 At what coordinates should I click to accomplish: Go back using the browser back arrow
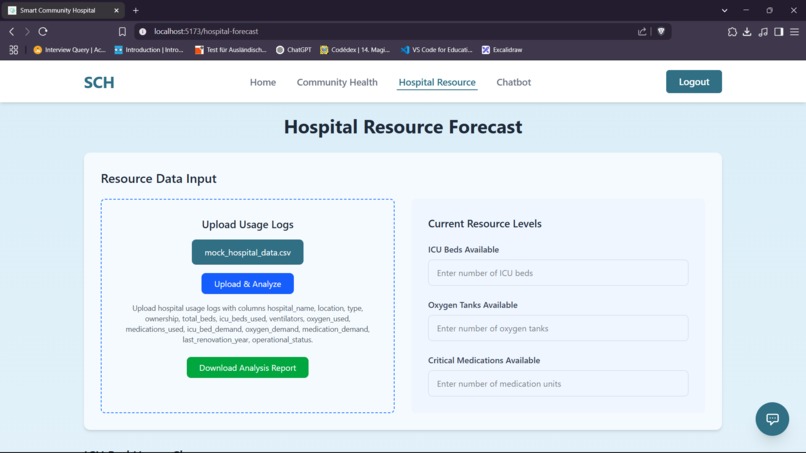coord(11,31)
